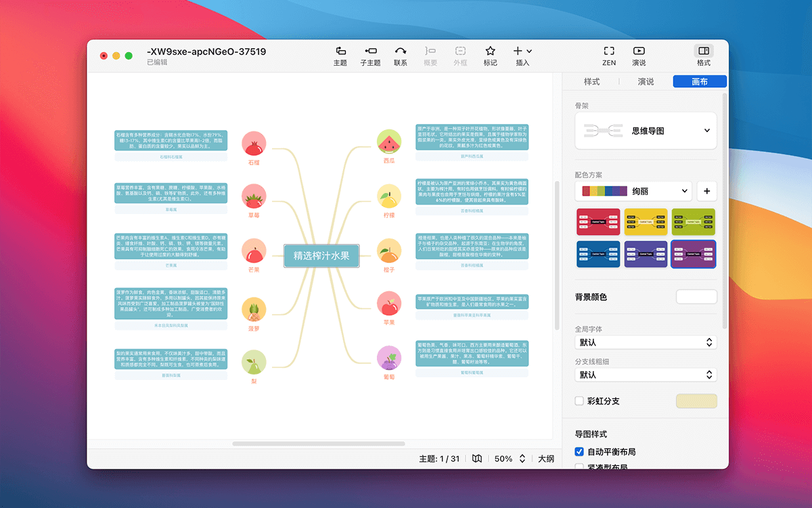Open the 思维导图 skeleton dropdown
812x508 pixels.
pyautogui.click(x=646, y=131)
